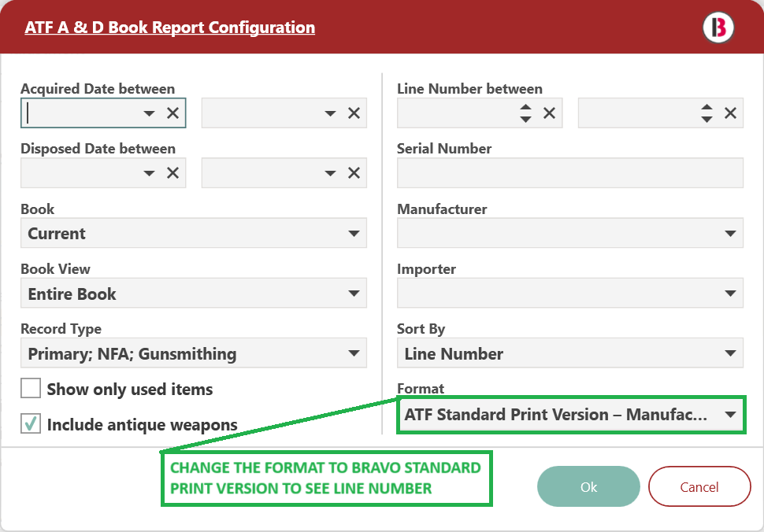Increase the second Line Number value
This screenshot has height=532, width=764.
click(x=707, y=108)
